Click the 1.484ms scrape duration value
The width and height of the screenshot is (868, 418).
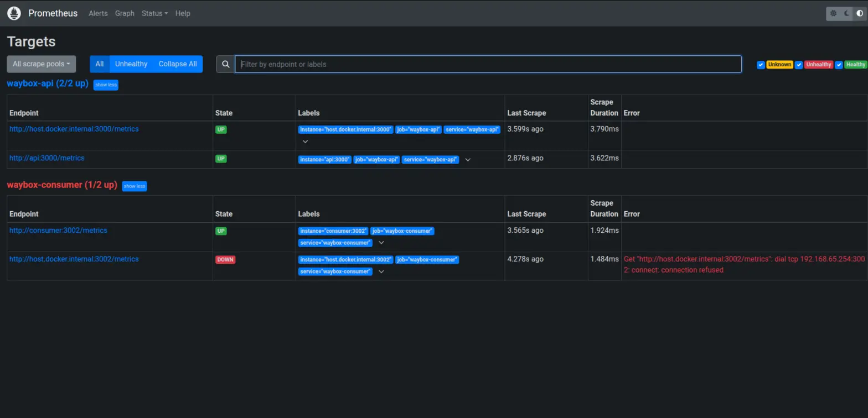coord(604,259)
